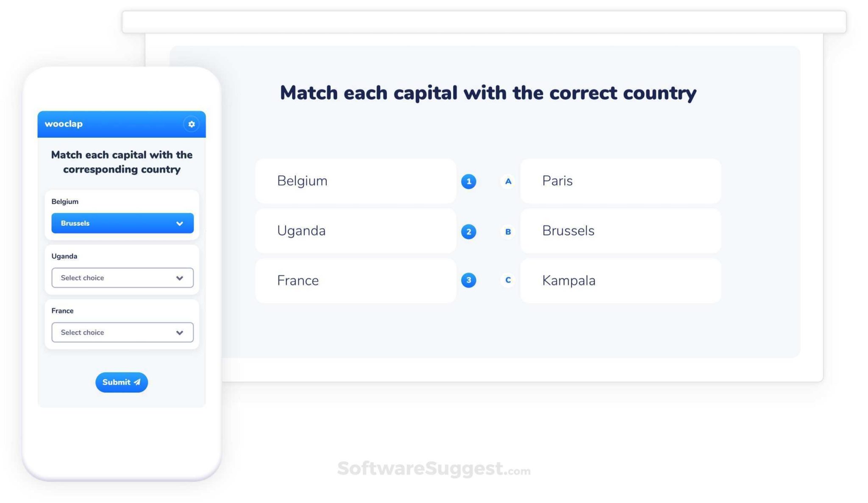
Task: Click the SoftwareSuggest.com watermark link
Action: coord(434,469)
